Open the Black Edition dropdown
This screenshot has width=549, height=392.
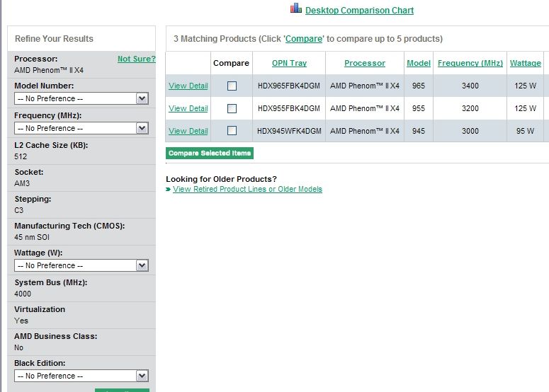81,376
